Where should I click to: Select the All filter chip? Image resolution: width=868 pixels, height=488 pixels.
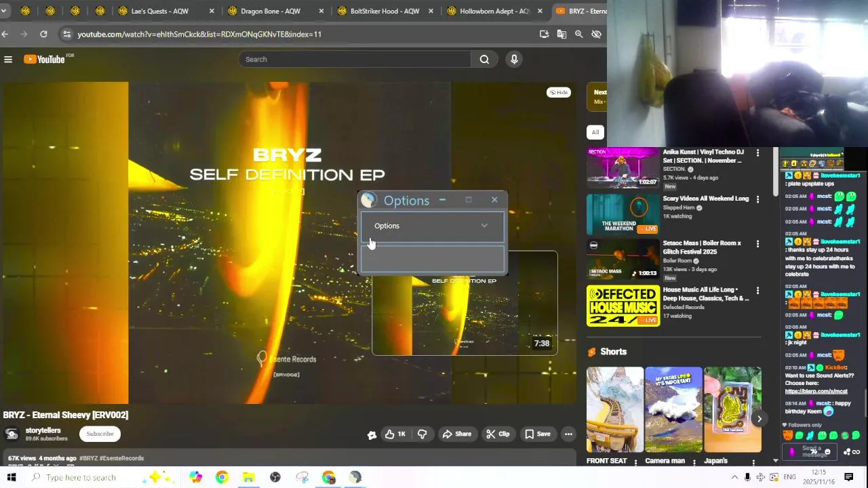pyautogui.click(x=595, y=132)
